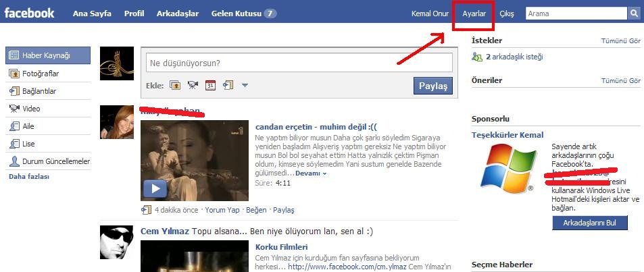
Task: Attach a photo using the Ekle photo icon
Action: coord(175,85)
